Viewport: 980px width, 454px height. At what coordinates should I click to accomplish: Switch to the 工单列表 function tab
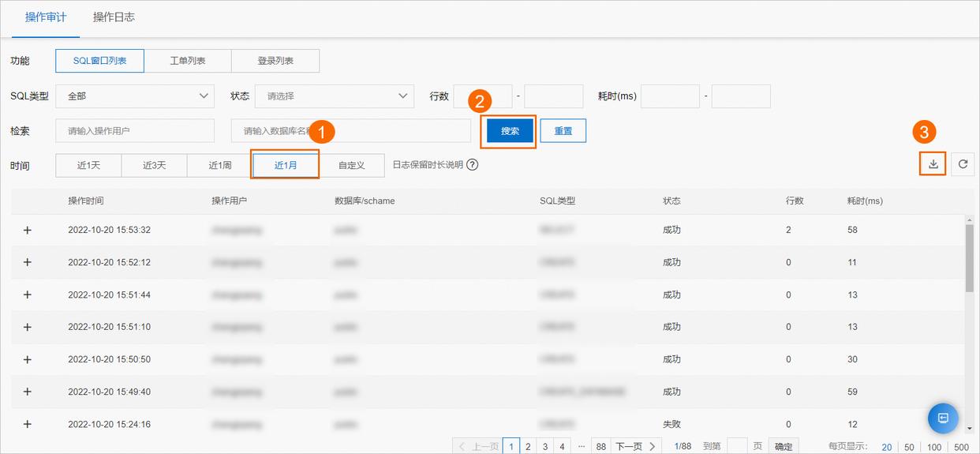pos(188,61)
